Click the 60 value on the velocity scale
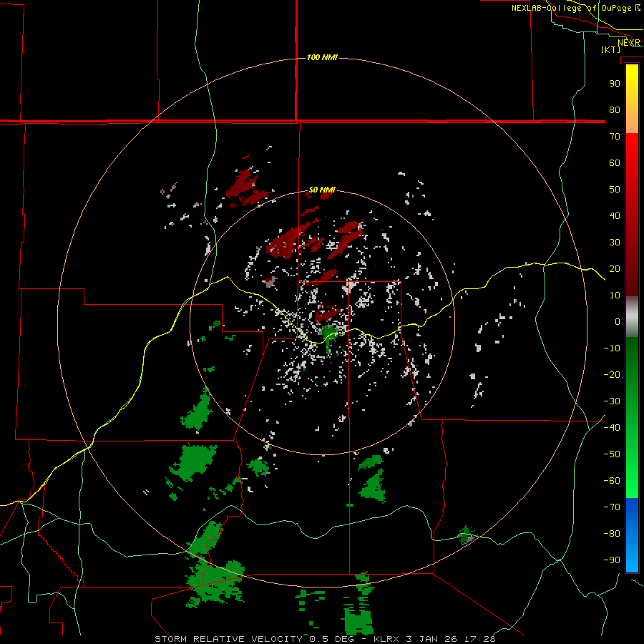 pos(615,162)
